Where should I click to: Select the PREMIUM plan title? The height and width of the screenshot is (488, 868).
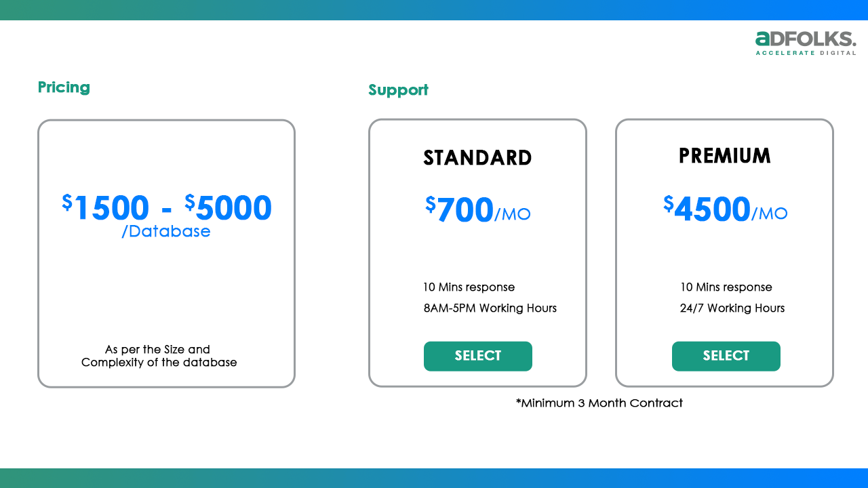(724, 156)
